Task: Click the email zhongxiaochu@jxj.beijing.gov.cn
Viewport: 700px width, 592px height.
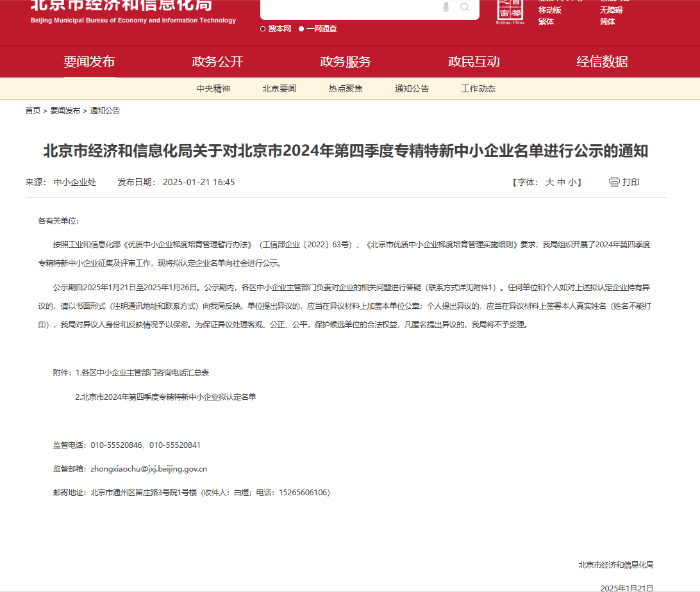Action: tap(149, 469)
